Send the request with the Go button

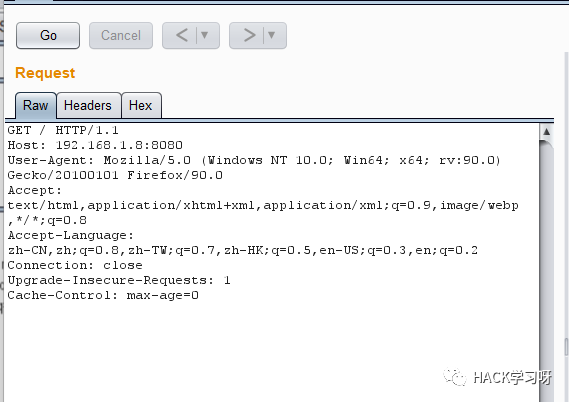(x=48, y=36)
